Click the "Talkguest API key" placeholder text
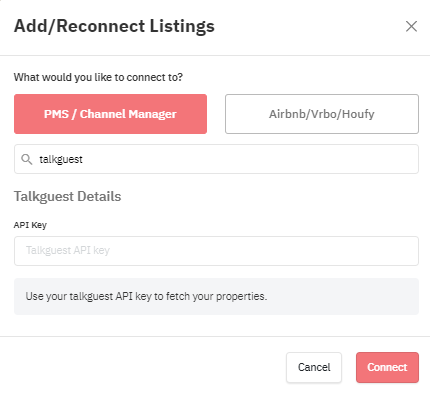The width and height of the screenshot is (430, 393). 68,250
